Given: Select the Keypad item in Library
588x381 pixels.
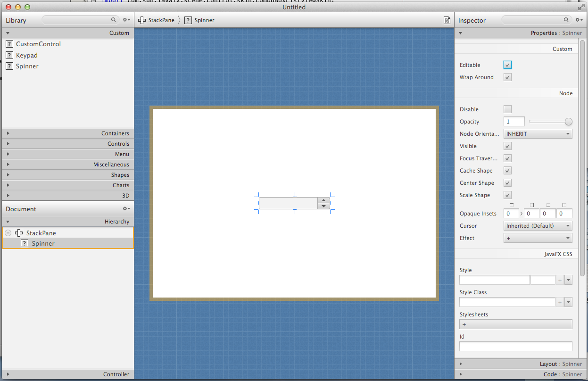Looking at the screenshot, I should pyautogui.click(x=26, y=55).
